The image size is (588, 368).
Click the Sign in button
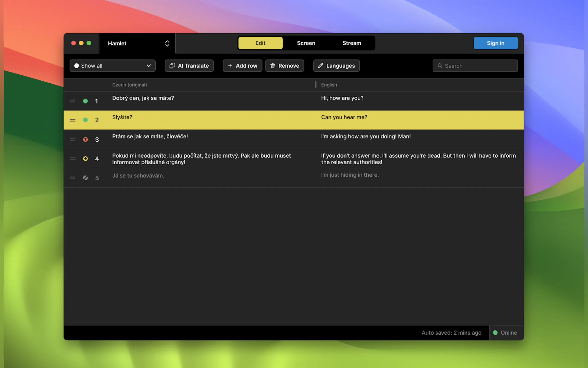pyautogui.click(x=495, y=43)
